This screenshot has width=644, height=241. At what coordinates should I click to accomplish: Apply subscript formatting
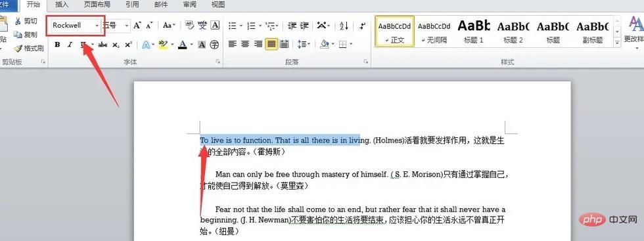[116, 45]
